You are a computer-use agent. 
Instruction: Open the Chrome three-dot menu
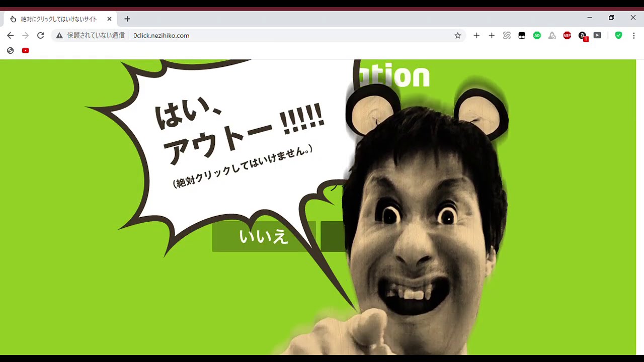633,36
